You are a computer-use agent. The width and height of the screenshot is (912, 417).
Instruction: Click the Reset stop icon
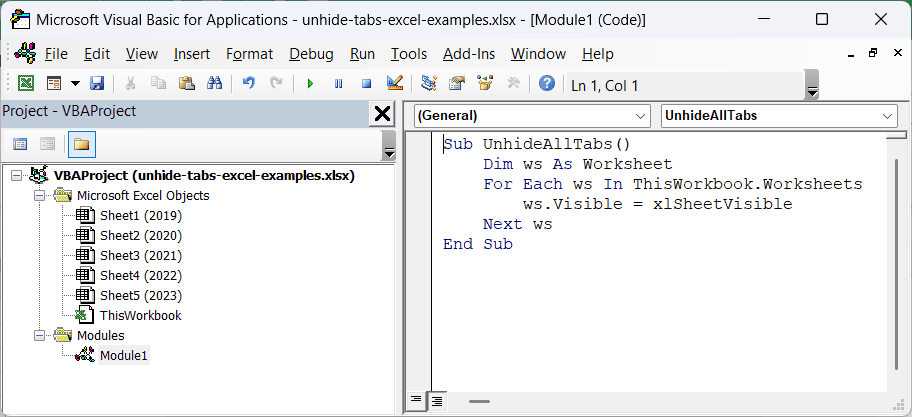(x=366, y=84)
